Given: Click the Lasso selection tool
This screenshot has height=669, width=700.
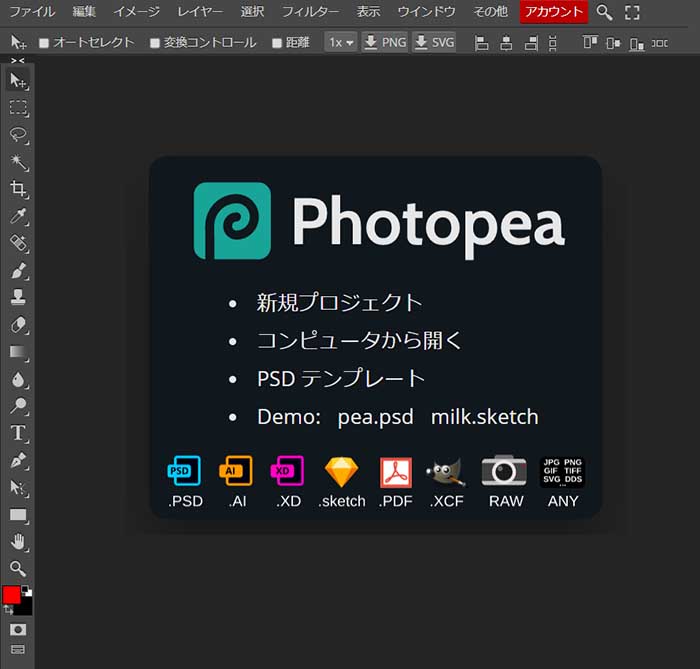Looking at the screenshot, I should tap(18, 135).
